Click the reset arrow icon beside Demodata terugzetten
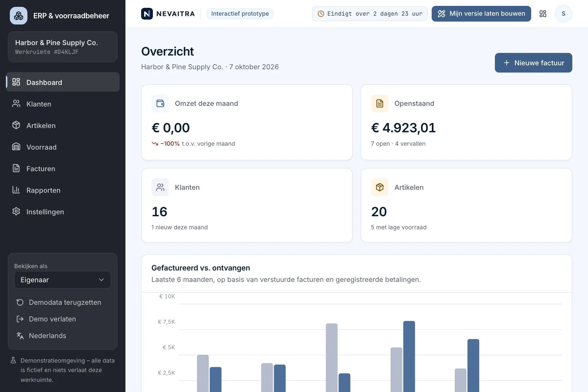The width and height of the screenshot is (588, 392). (x=20, y=302)
